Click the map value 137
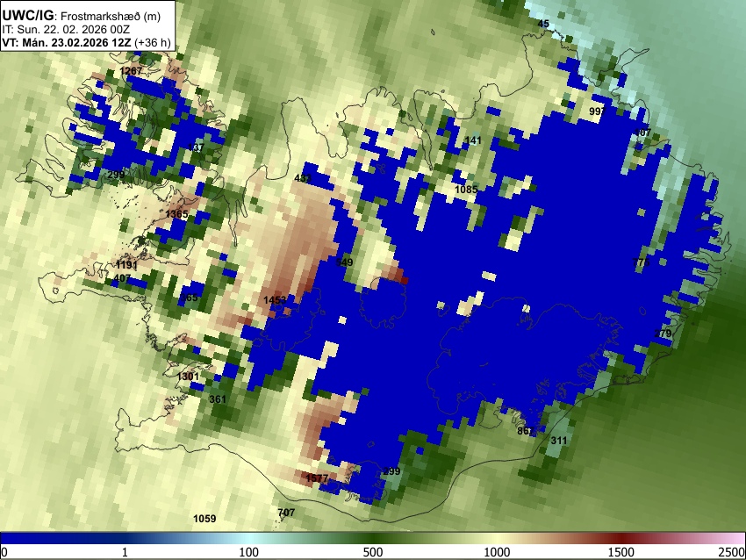This screenshot has height=560, width=746. coord(196,147)
